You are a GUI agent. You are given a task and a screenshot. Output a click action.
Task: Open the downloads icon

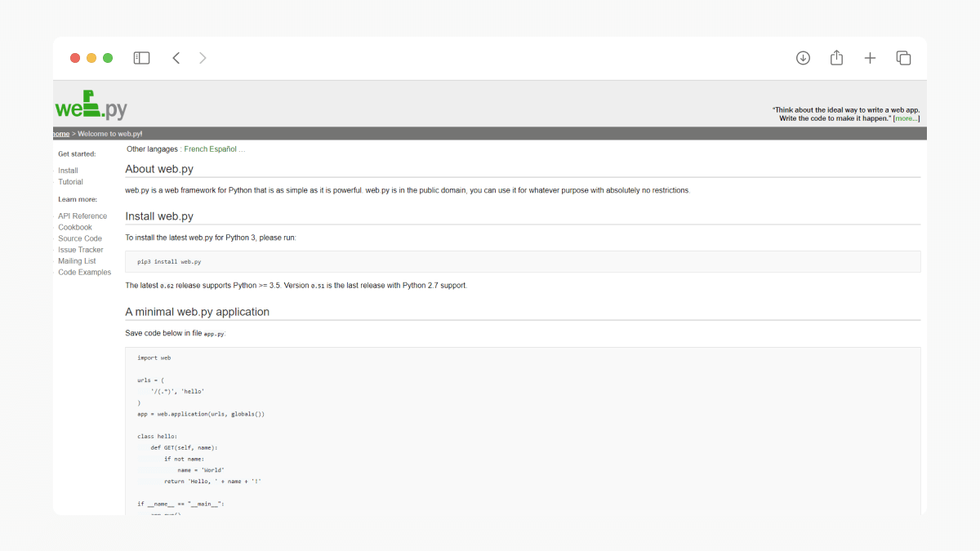coord(803,58)
